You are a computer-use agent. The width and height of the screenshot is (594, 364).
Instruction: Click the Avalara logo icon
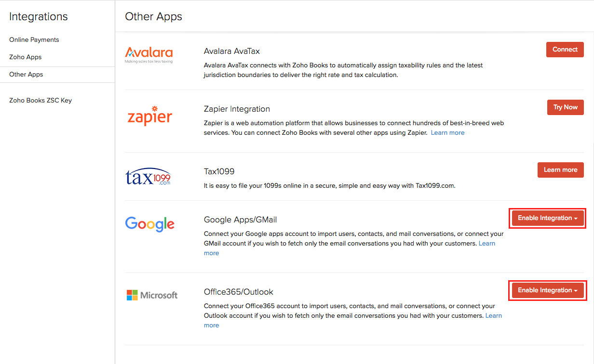[148, 54]
